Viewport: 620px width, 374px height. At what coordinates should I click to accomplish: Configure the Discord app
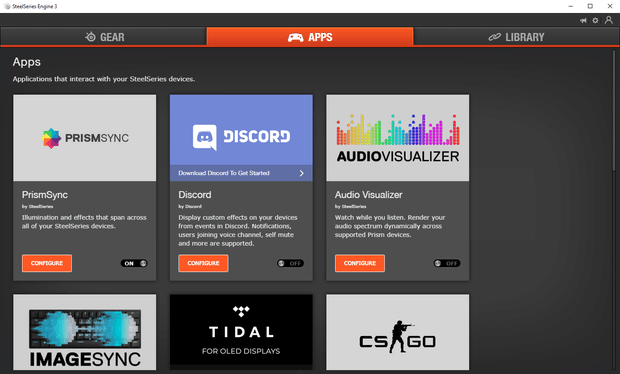click(203, 263)
